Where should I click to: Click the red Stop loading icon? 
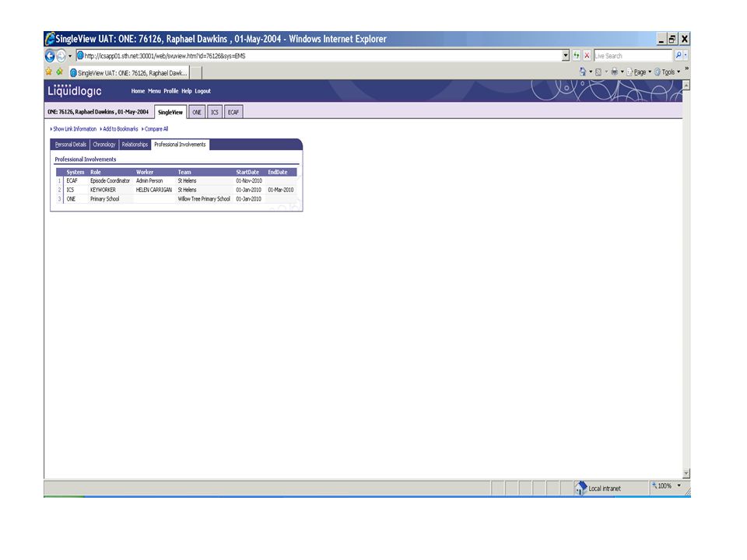click(587, 56)
